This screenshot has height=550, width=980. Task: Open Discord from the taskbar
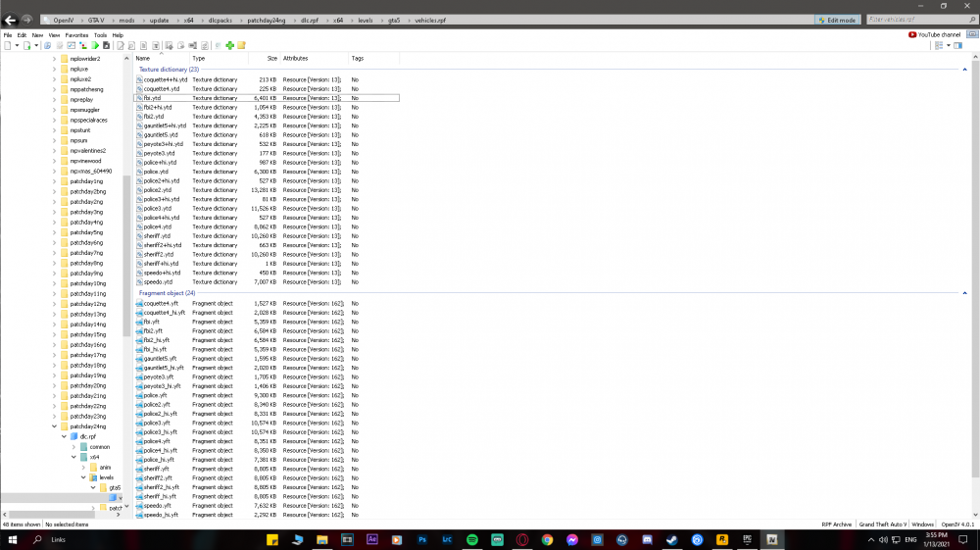pyautogui.click(x=647, y=539)
